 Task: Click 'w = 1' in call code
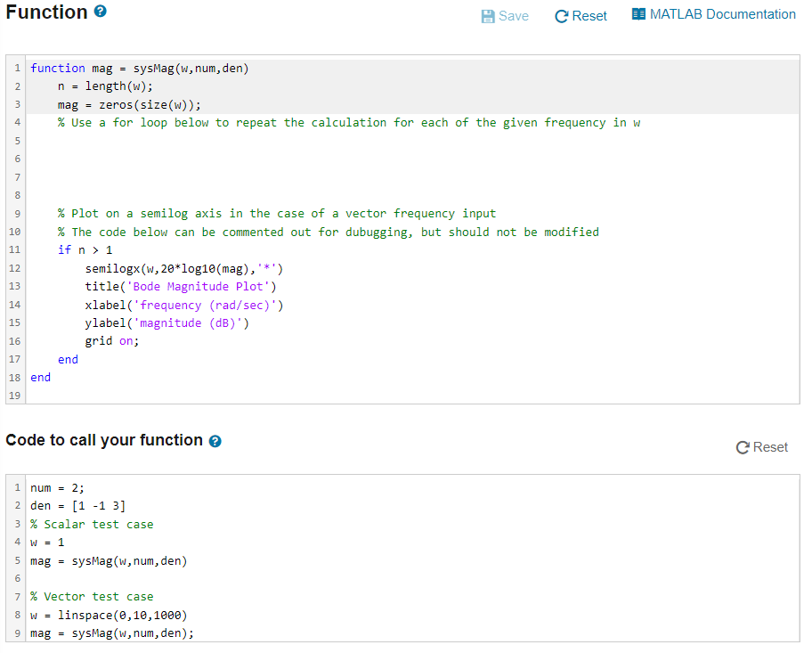pyautogui.click(x=47, y=543)
